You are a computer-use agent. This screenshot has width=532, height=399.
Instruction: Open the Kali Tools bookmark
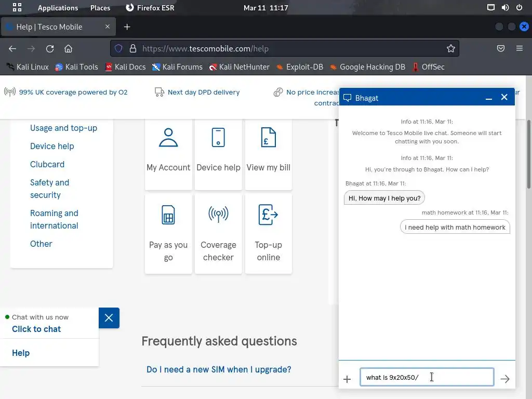click(x=77, y=67)
